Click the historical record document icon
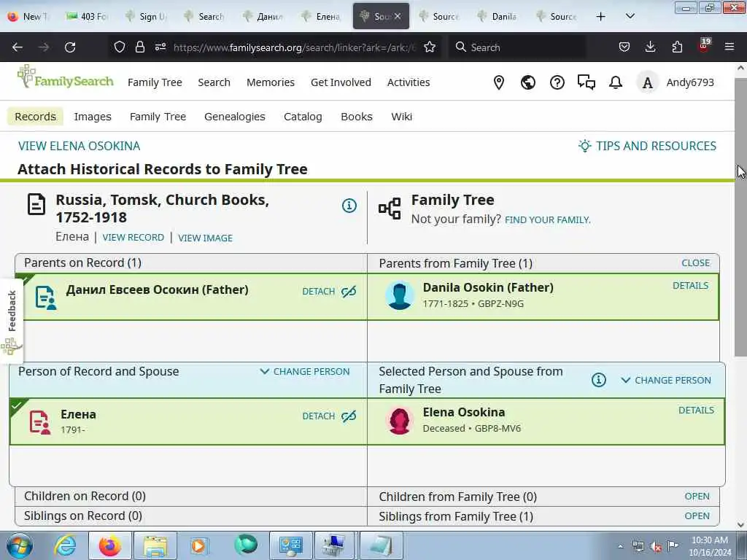This screenshot has height=560, width=747. (36, 204)
